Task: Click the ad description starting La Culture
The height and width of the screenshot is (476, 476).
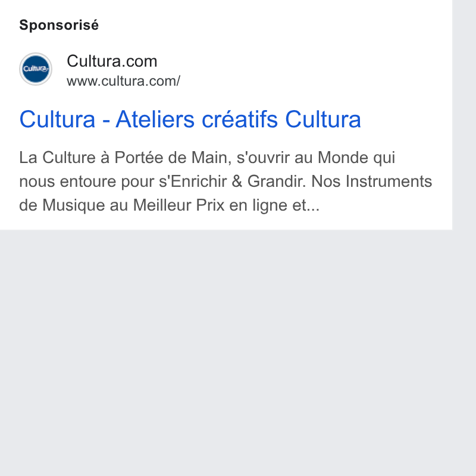Action: coord(226,181)
